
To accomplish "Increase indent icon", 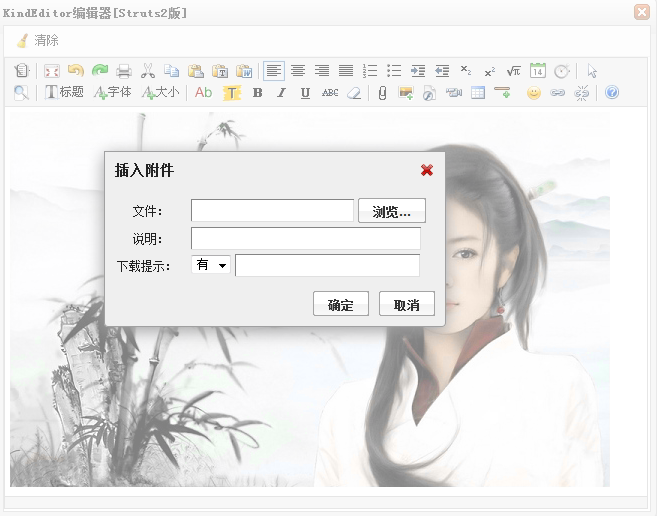I will 418,70.
